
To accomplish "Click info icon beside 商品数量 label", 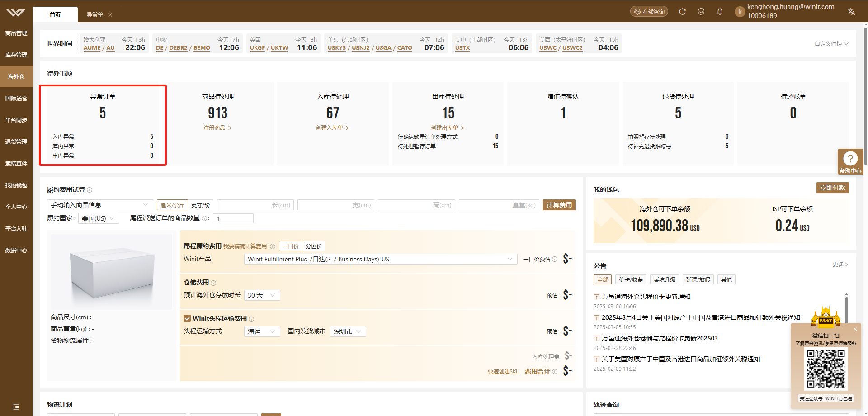I will [205, 218].
